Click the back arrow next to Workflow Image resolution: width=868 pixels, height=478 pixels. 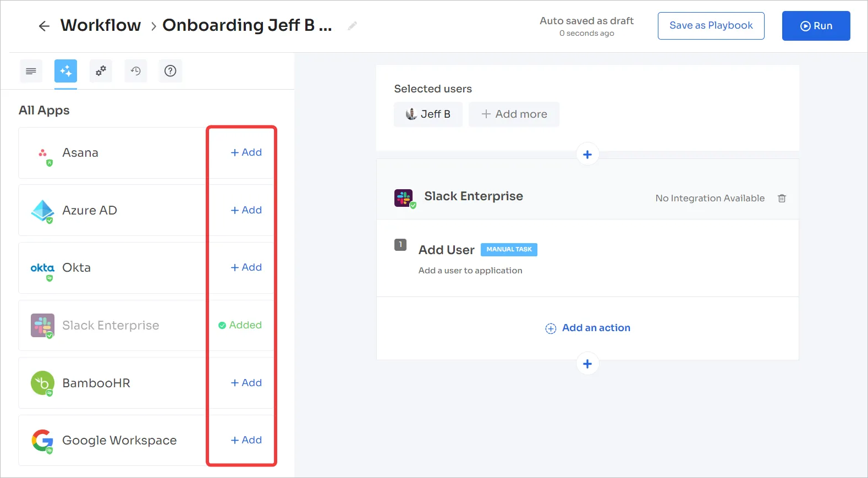[44, 26]
